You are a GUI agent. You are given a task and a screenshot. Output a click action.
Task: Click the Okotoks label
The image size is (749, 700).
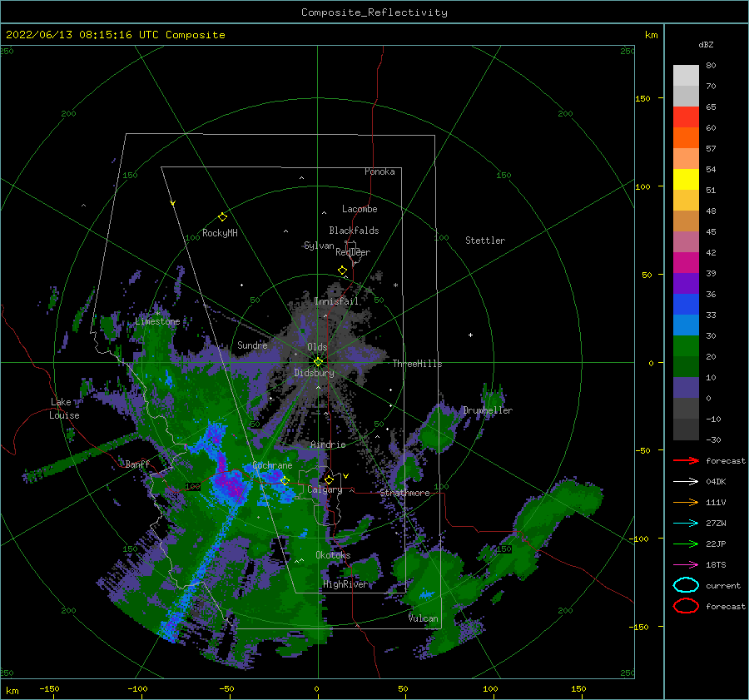333,555
